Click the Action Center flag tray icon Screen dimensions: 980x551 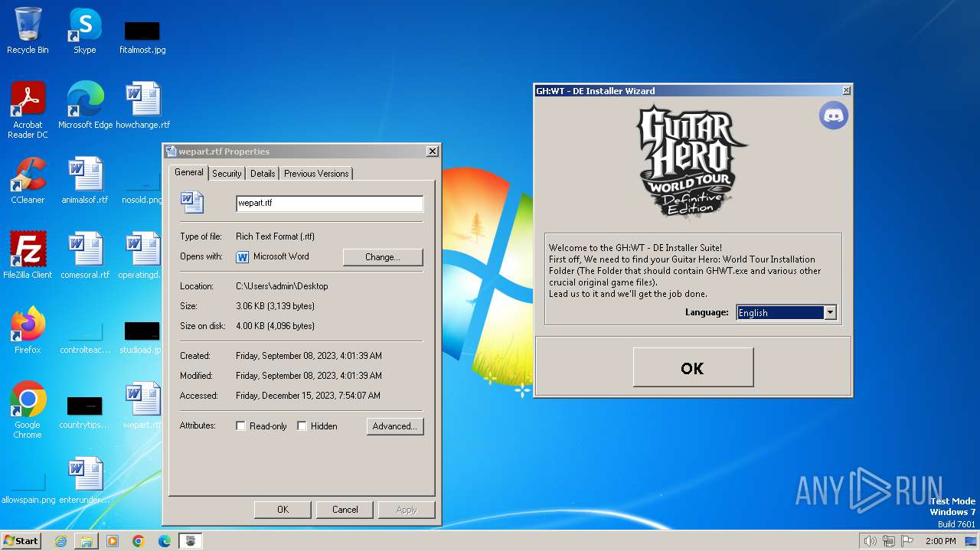click(907, 541)
